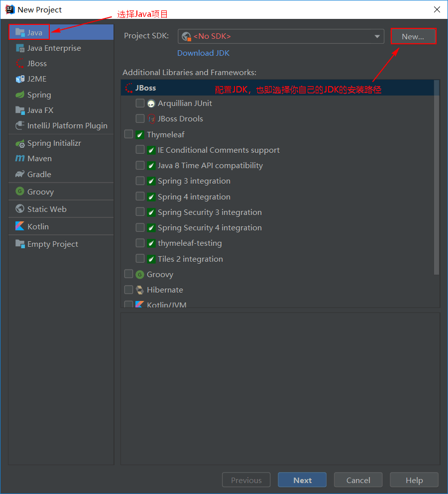Click the Maven m icon
This screenshot has width=448, height=494.
[x=20, y=159]
